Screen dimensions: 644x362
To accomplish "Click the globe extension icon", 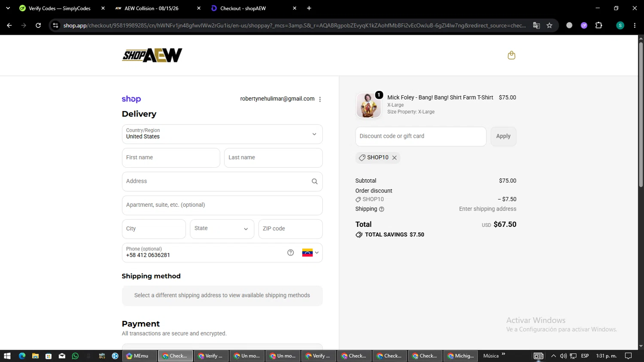I will tap(569, 25).
